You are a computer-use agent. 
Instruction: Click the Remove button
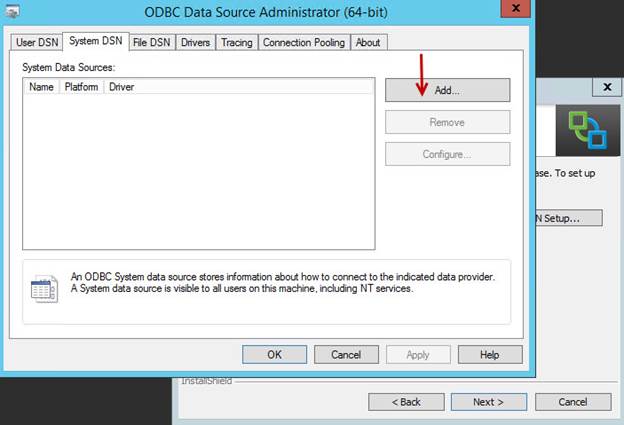[x=447, y=122]
